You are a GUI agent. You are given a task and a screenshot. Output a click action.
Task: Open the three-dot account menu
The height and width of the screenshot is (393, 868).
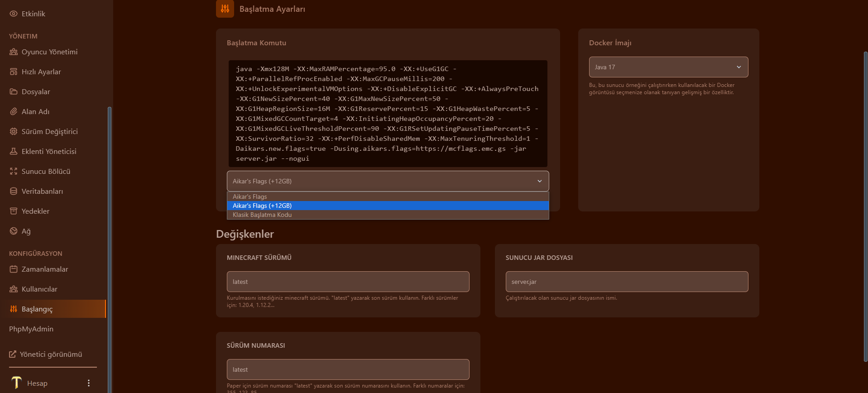89,383
